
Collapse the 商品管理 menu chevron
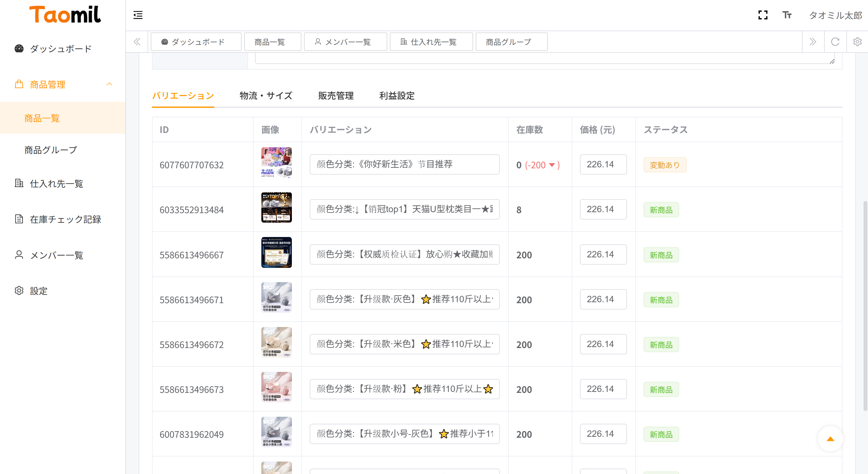tap(109, 84)
